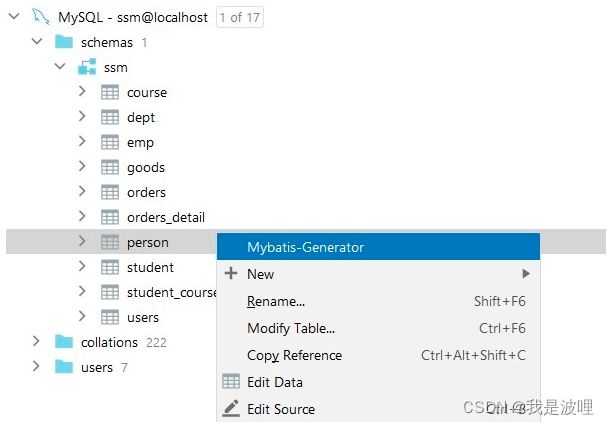Select the 'student_course' table name
609x425 pixels.
click(172, 293)
